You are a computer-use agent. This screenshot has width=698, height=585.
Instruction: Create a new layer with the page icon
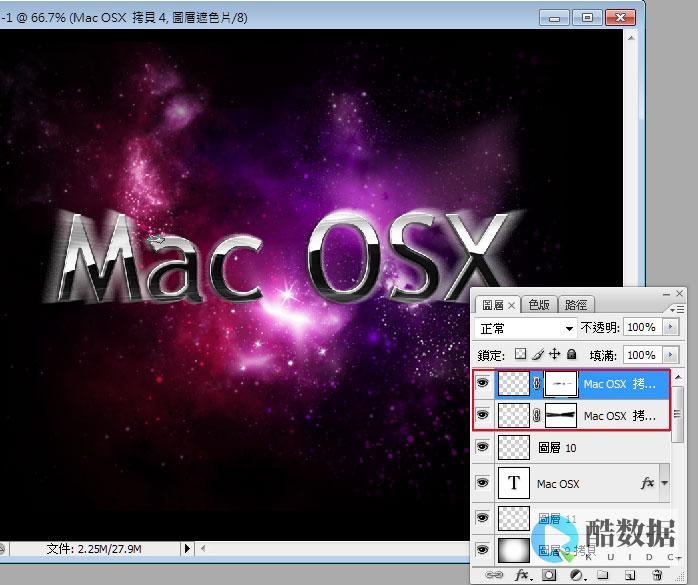629,575
